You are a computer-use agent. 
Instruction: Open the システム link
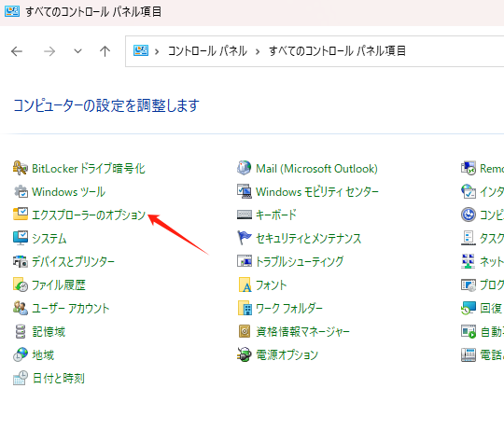click(x=49, y=238)
